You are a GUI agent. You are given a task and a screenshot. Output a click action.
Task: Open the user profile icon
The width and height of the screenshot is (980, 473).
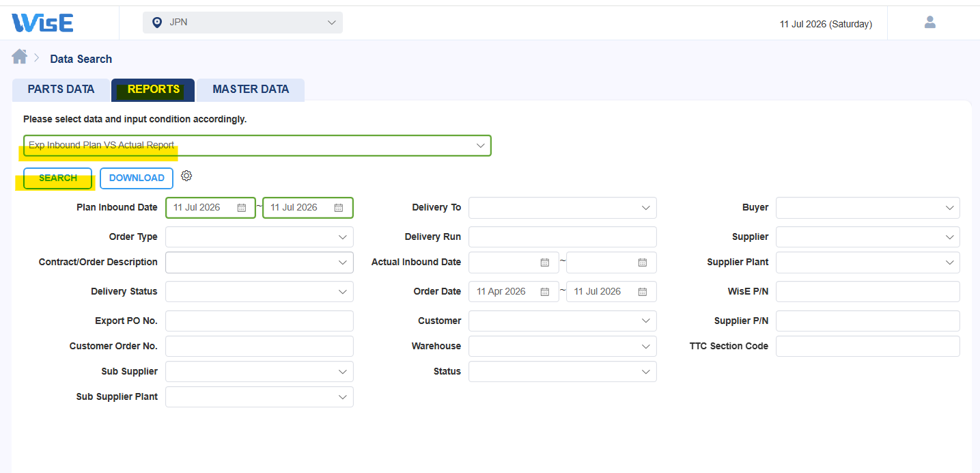click(929, 23)
